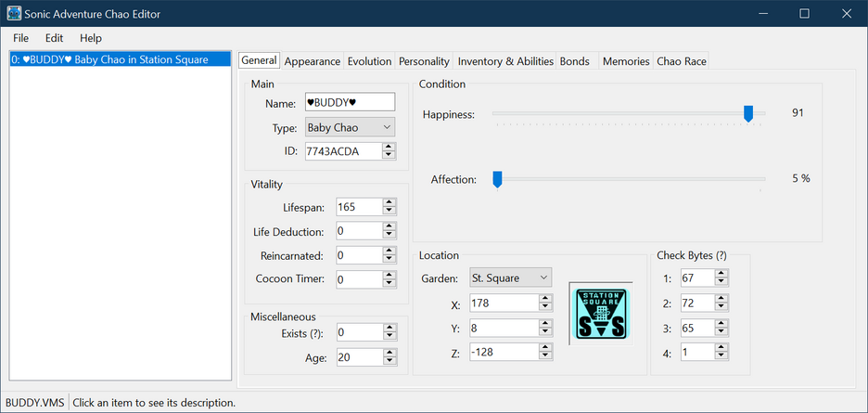Click the Station Square garden logo image
This screenshot has height=413, width=868.
[x=601, y=314]
